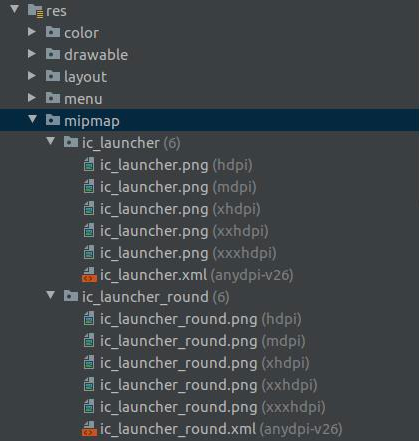This screenshot has height=441, width=419.
Task: Click the res folder icon
Action: click(35, 11)
